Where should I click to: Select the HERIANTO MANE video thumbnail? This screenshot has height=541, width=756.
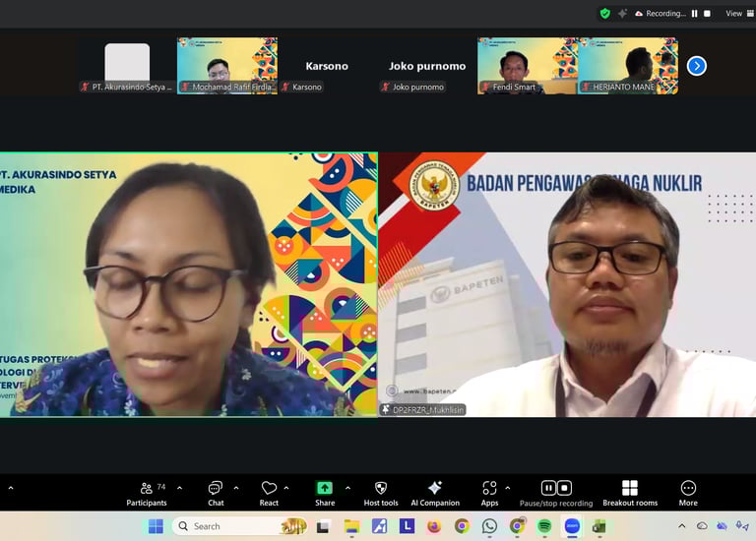pyautogui.click(x=628, y=66)
